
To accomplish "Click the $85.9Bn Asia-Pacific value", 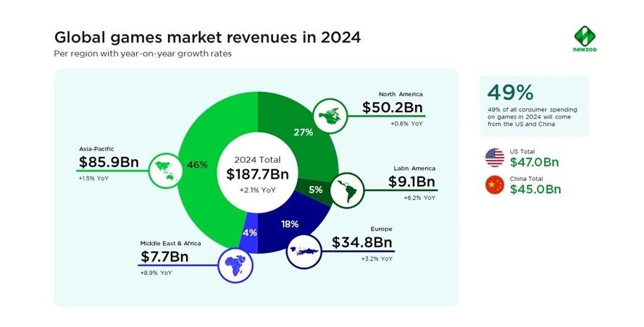I will pyautogui.click(x=109, y=162).
